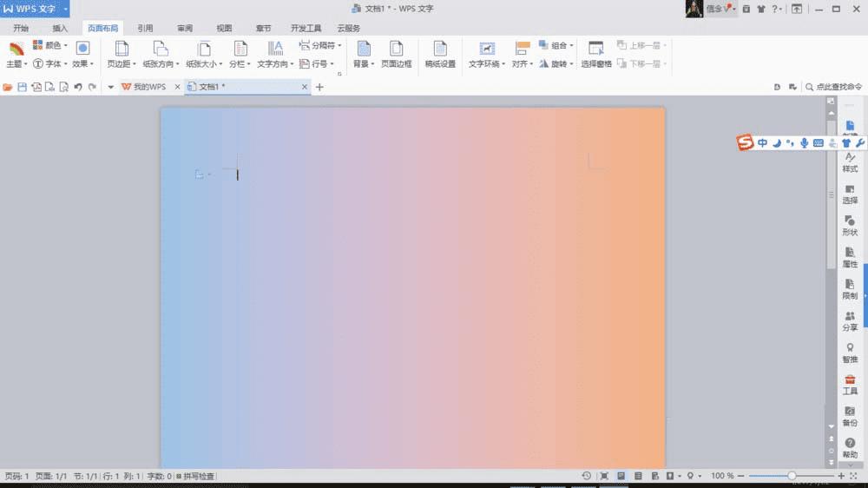
Task: Click the 背景 page background icon
Action: point(363,49)
